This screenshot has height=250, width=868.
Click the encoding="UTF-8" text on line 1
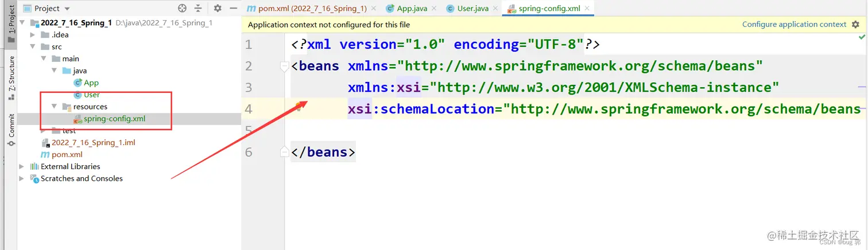click(519, 44)
